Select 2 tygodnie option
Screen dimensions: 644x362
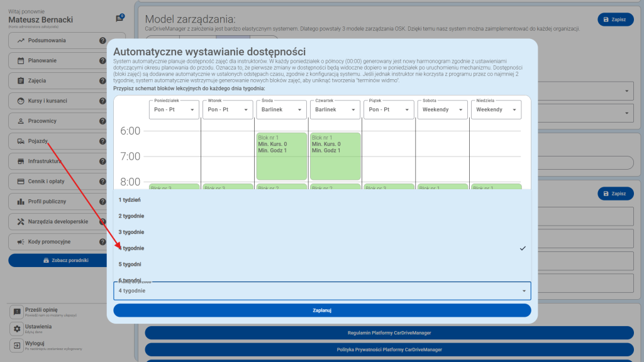coord(131,216)
